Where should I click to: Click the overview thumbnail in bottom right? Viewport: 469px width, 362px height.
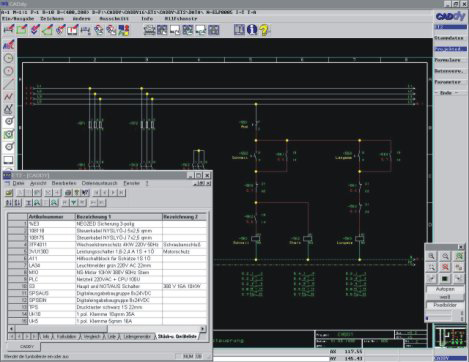[x=450, y=338]
